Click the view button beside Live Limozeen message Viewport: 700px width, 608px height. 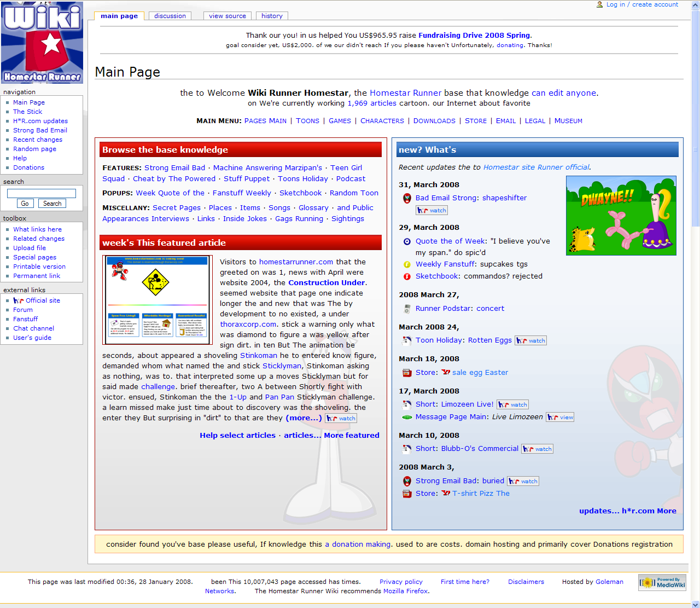[x=561, y=417]
